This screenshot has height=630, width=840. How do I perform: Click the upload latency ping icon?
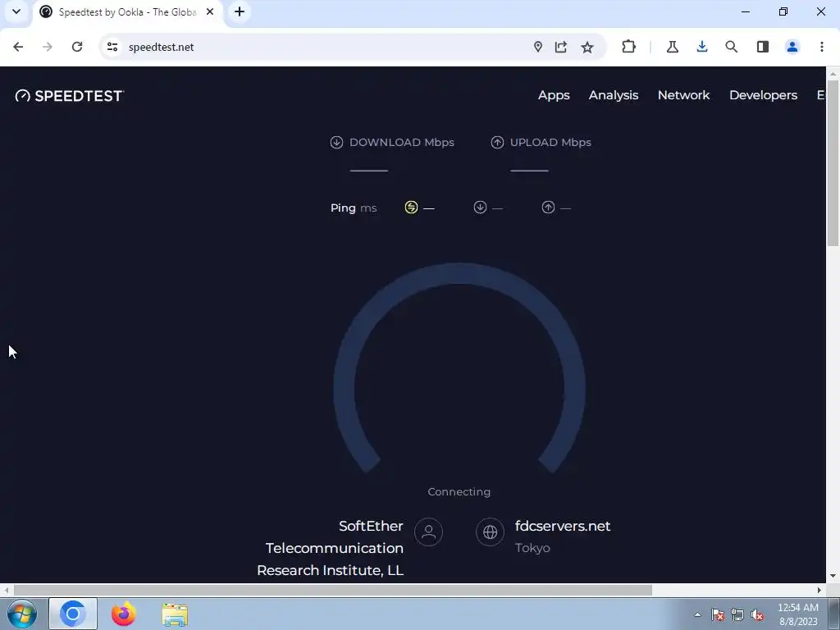(x=548, y=208)
